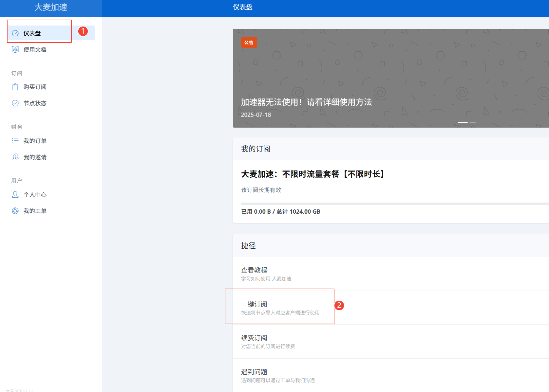Open the announcement about 加速器无法使用
The width and height of the screenshot is (549, 392).
[x=306, y=102]
